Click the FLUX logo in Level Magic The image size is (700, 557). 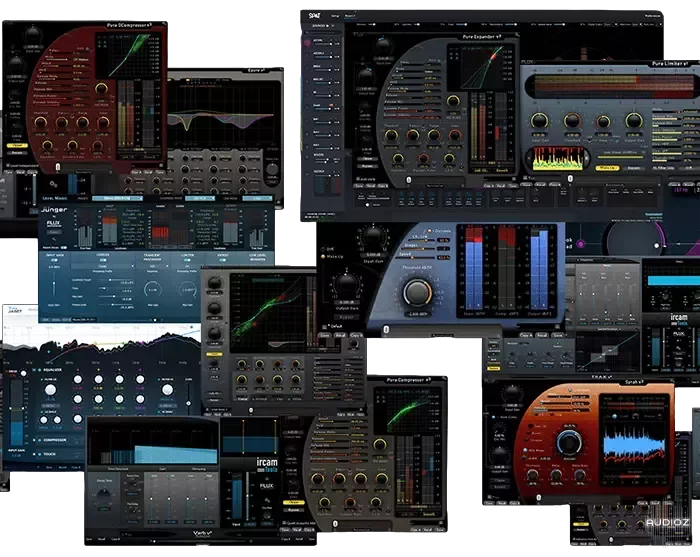[54, 223]
